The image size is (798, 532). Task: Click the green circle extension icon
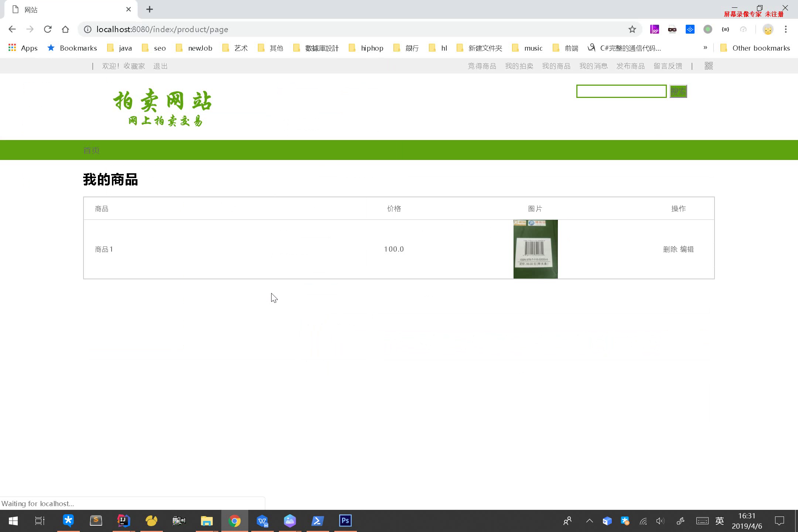point(707,29)
